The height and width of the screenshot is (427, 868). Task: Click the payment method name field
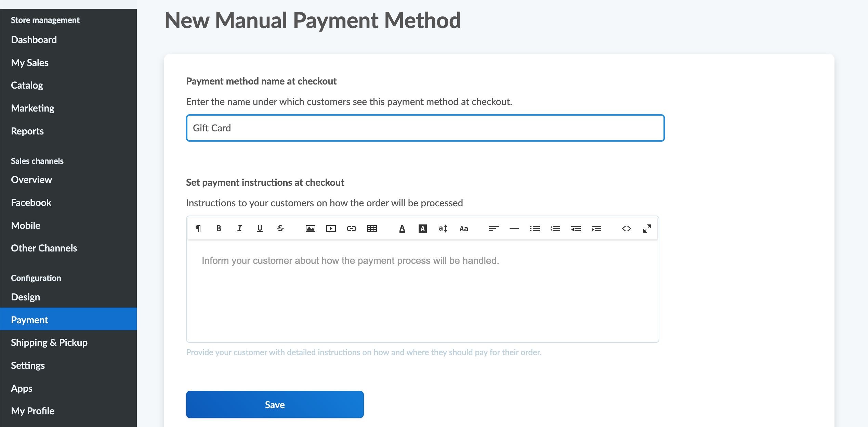tap(425, 128)
